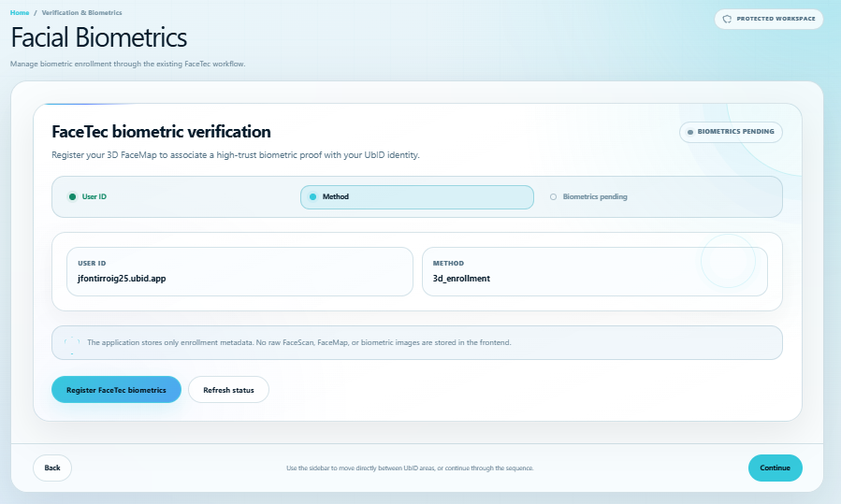Click the Verification & Biometrics breadcrumb
Viewport: 841px width, 504px height.
(x=81, y=12)
